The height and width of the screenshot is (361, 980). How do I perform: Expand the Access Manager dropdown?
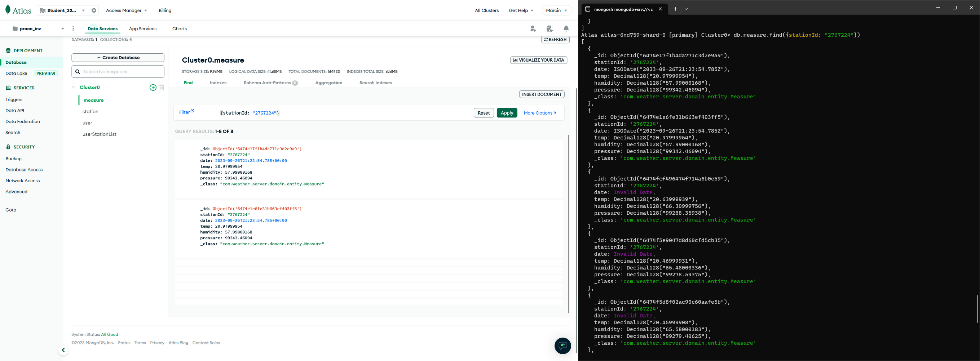point(126,11)
